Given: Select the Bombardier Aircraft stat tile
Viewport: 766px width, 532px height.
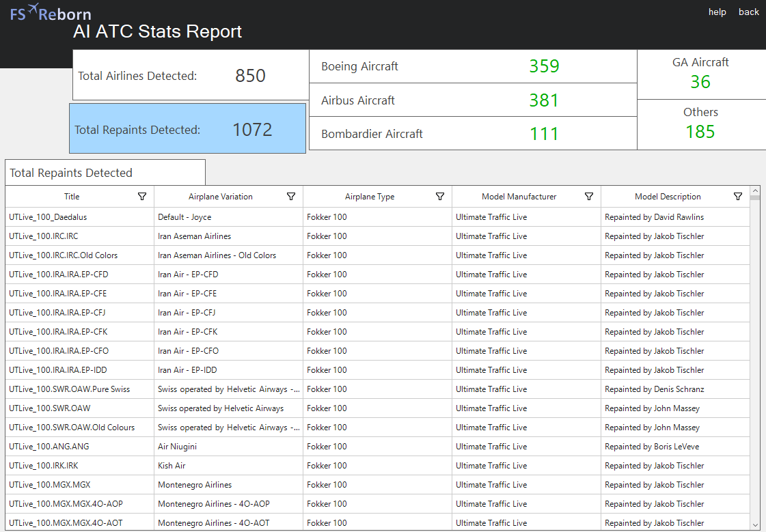Looking at the screenshot, I should pos(473,134).
